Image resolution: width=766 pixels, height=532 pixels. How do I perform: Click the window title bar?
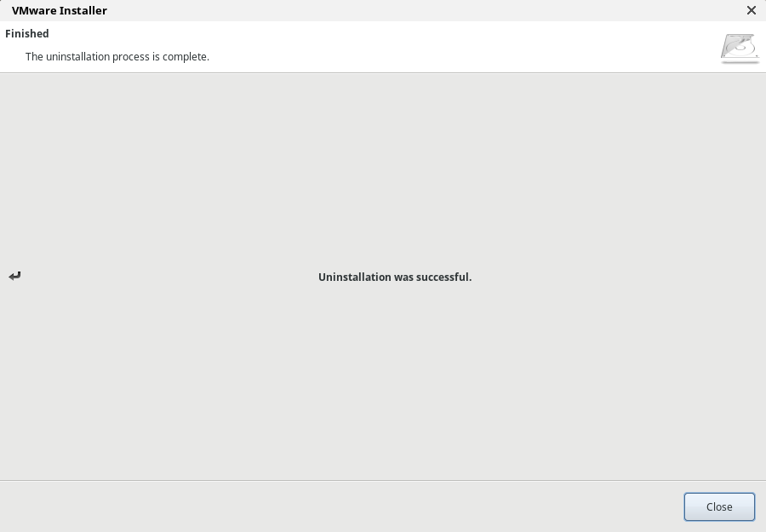pyautogui.click(x=383, y=10)
